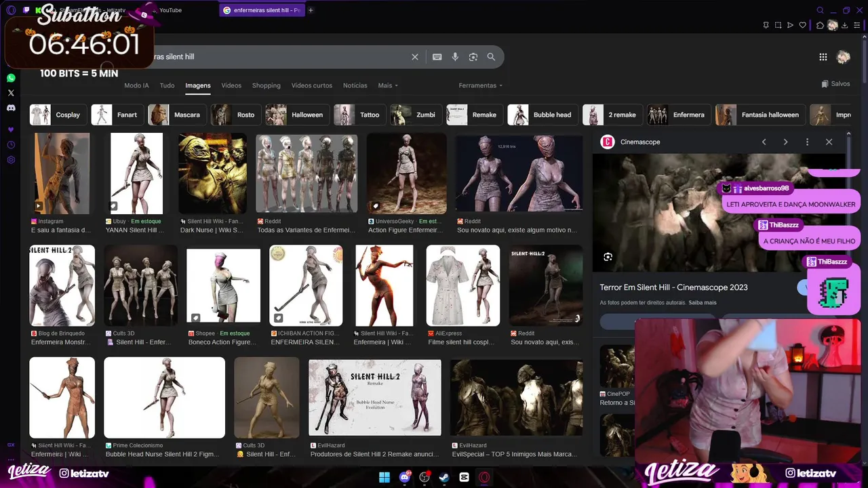Viewport: 868px width, 488px height.
Task: Start a voice search with the microphone
Action: [x=456, y=57]
